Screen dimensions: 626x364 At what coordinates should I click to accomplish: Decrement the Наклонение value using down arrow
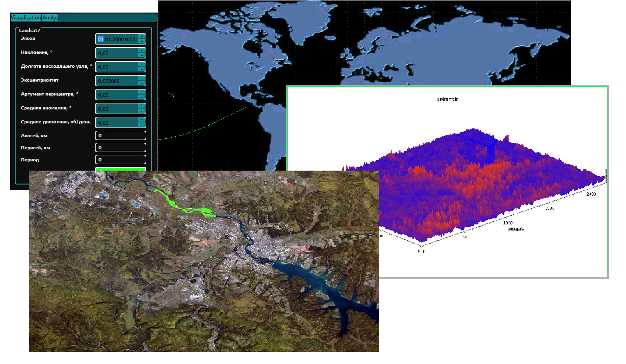click(x=142, y=56)
